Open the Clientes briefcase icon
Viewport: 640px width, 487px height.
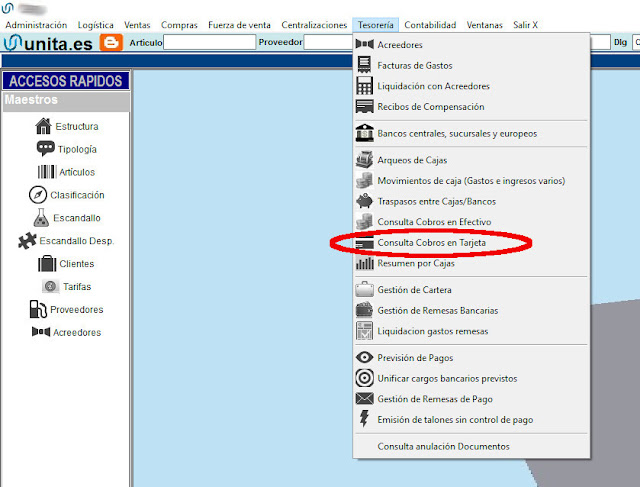(x=46, y=264)
